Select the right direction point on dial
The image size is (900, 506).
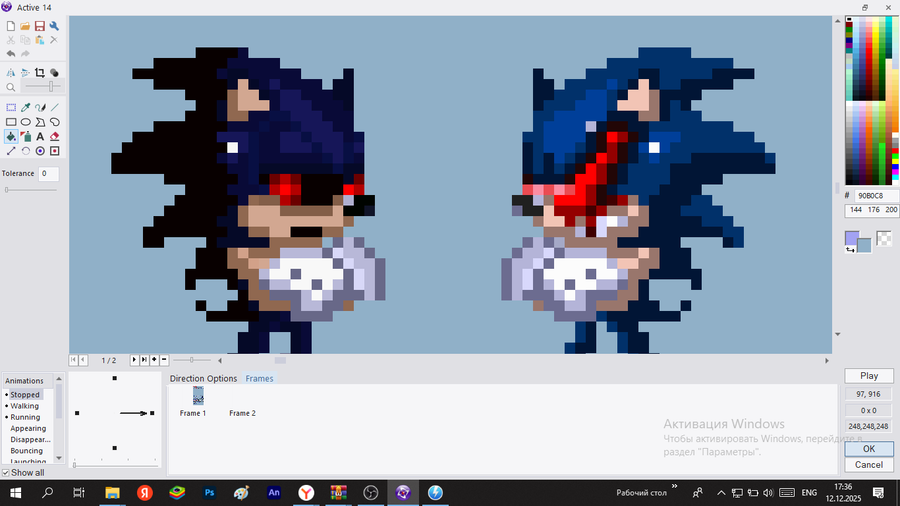click(x=152, y=413)
